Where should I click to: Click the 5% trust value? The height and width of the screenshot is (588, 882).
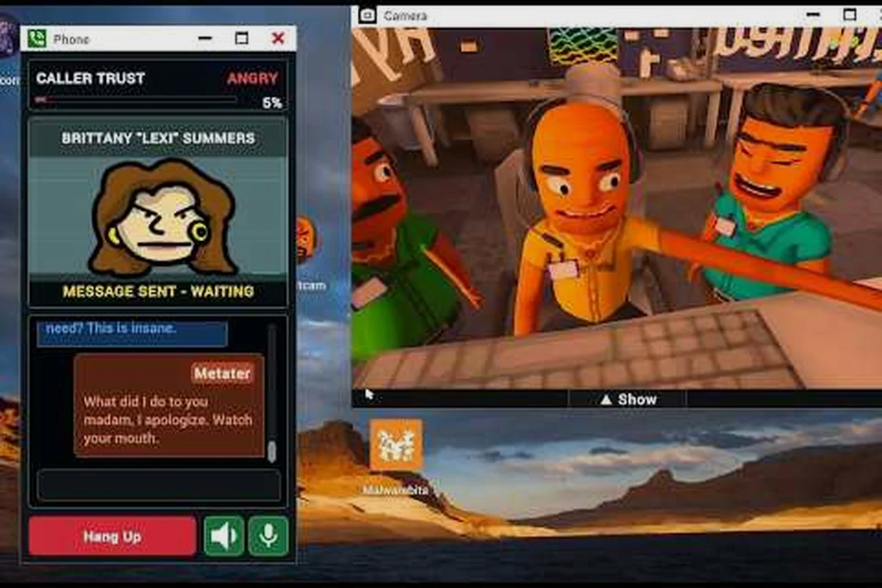[x=272, y=103]
